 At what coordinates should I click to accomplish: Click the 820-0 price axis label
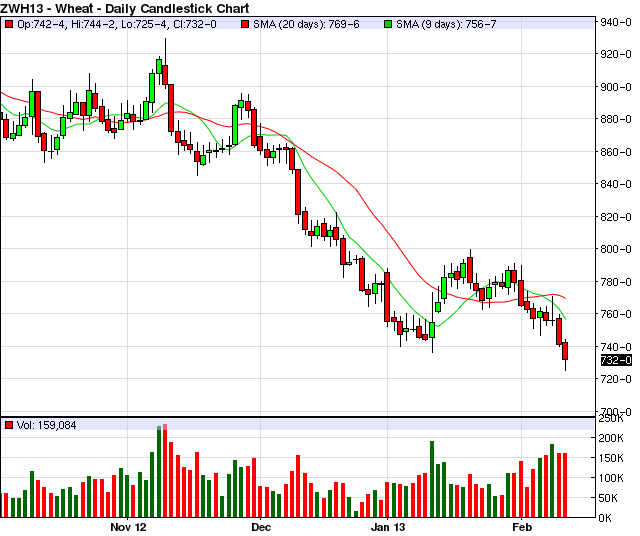click(616, 217)
